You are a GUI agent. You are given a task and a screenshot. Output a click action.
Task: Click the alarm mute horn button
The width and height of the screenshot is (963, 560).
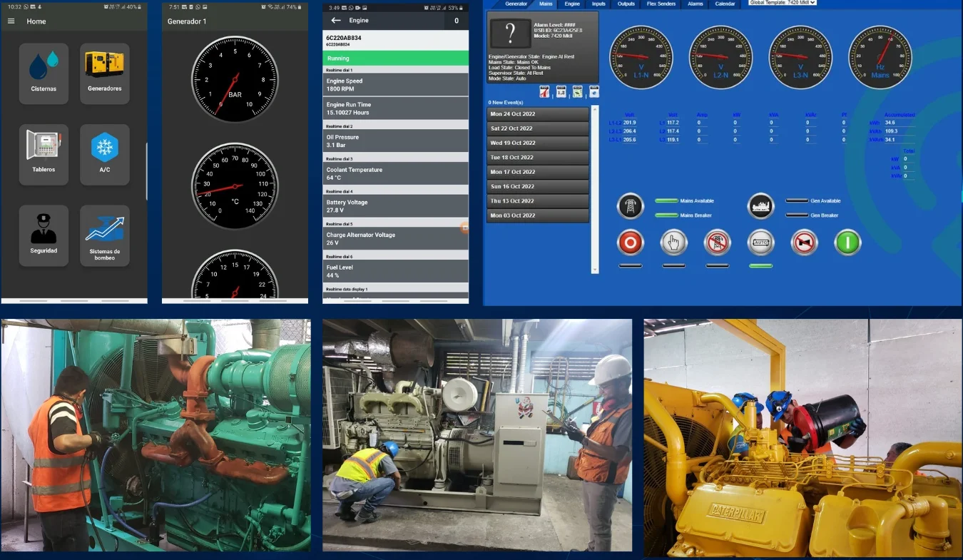804,243
